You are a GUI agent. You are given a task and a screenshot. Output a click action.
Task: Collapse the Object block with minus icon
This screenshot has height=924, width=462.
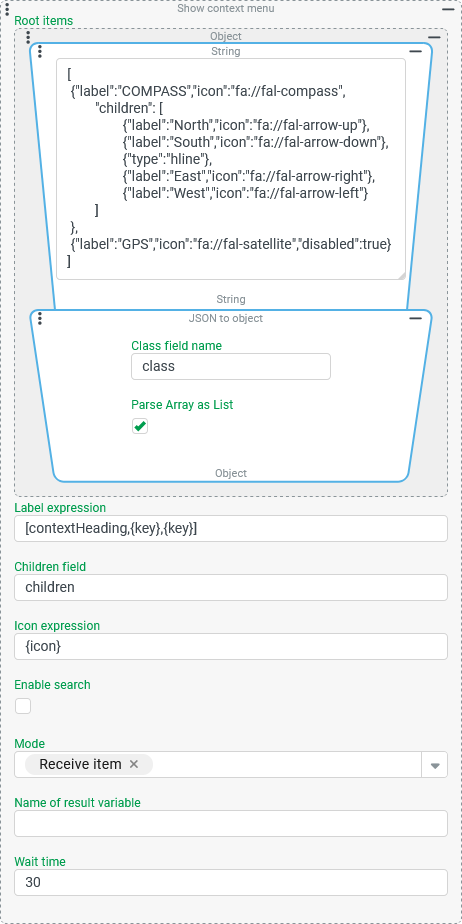[x=434, y=37]
